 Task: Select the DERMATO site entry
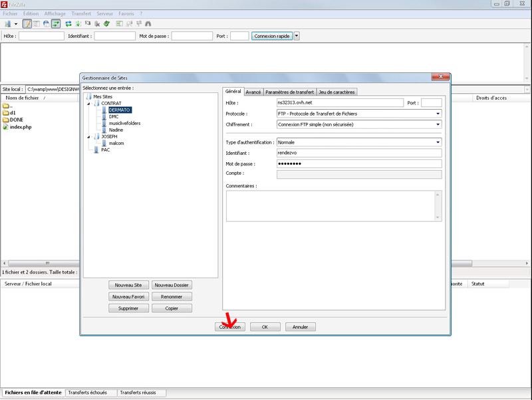[120, 110]
